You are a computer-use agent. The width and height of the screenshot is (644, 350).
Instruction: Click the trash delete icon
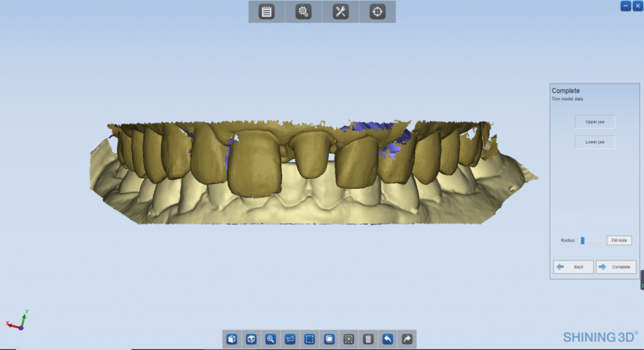tap(368, 339)
